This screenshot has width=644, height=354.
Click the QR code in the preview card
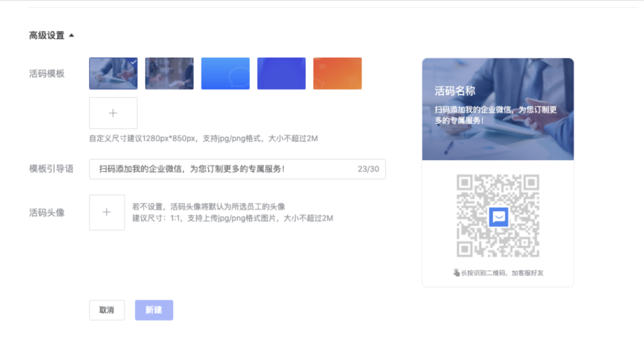click(x=498, y=216)
